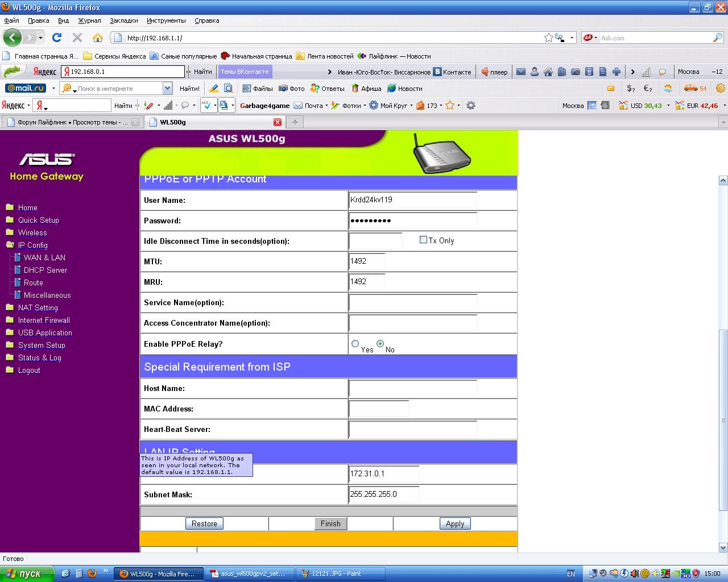Open the VKontakte photos camera icon
Viewport: 728px width, 582px height.
(x=576, y=72)
